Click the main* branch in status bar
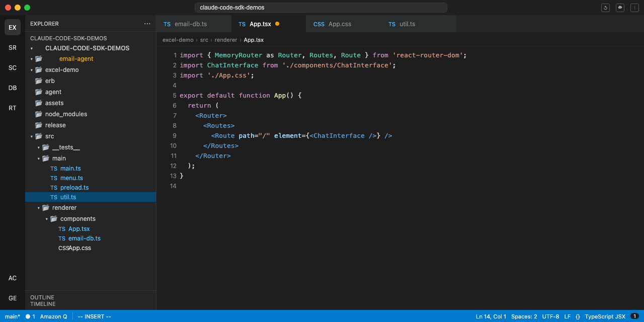Screen dimensions: 644x322 click(x=13, y=316)
